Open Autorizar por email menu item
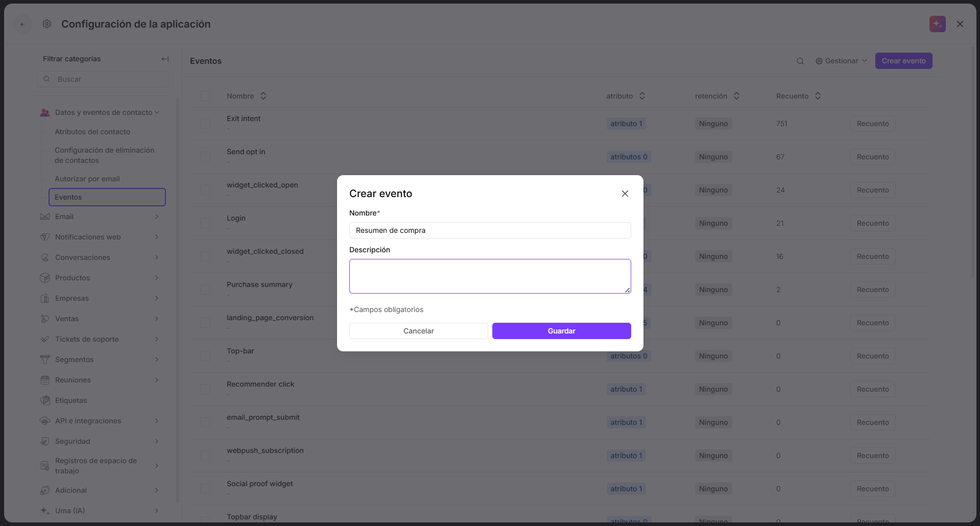 click(87, 179)
